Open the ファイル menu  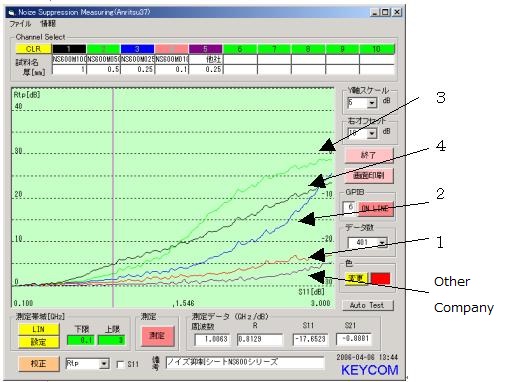pyautogui.click(x=20, y=24)
